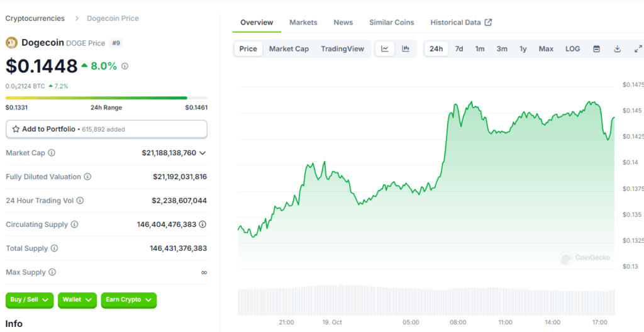The width and height of the screenshot is (644, 332).
Task: Click the 24h Range progress bar
Action: pyautogui.click(x=106, y=98)
